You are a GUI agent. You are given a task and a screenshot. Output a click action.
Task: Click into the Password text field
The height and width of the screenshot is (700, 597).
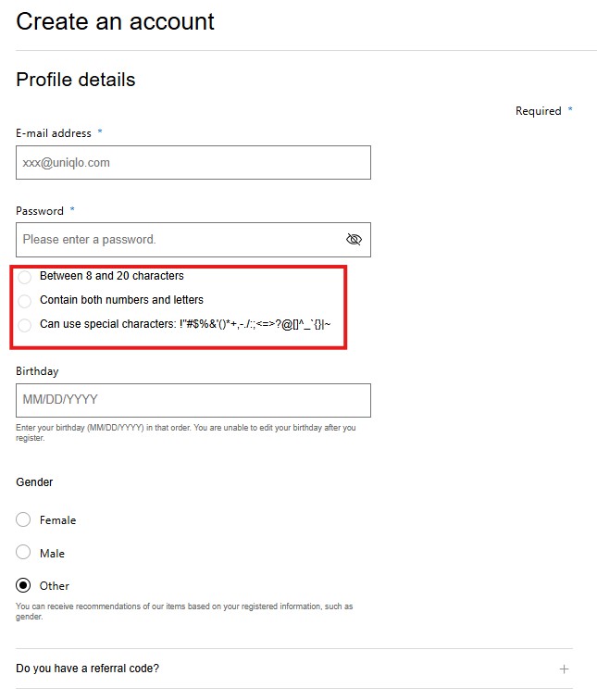tap(176, 240)
